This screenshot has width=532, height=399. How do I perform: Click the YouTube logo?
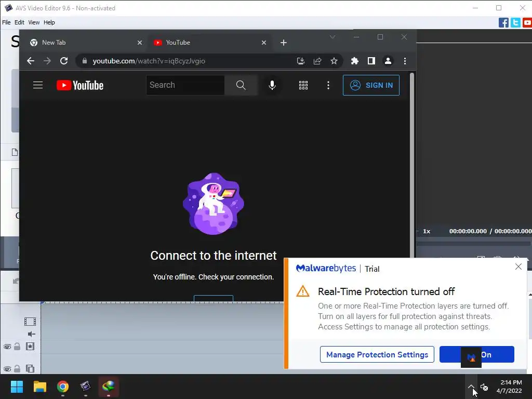point(80,85)
